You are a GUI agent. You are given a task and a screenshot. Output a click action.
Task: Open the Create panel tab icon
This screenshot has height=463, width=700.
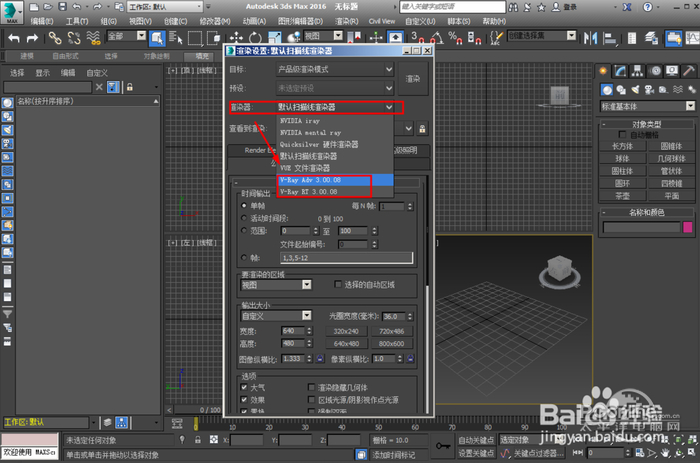click(603, 71)
